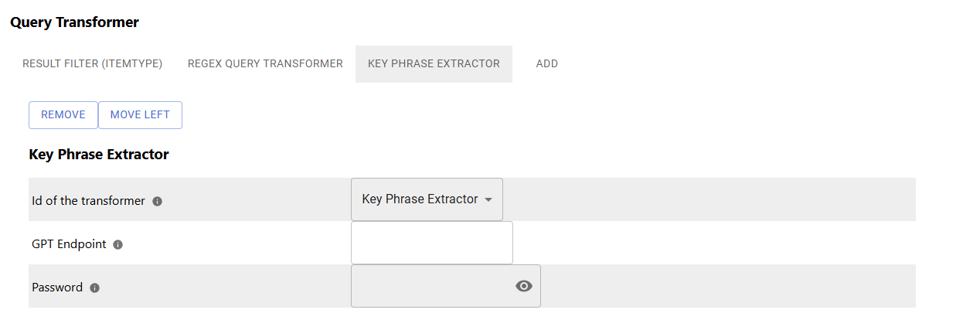Focus the Password input field
Screen dimensions: 980x320
446,286
